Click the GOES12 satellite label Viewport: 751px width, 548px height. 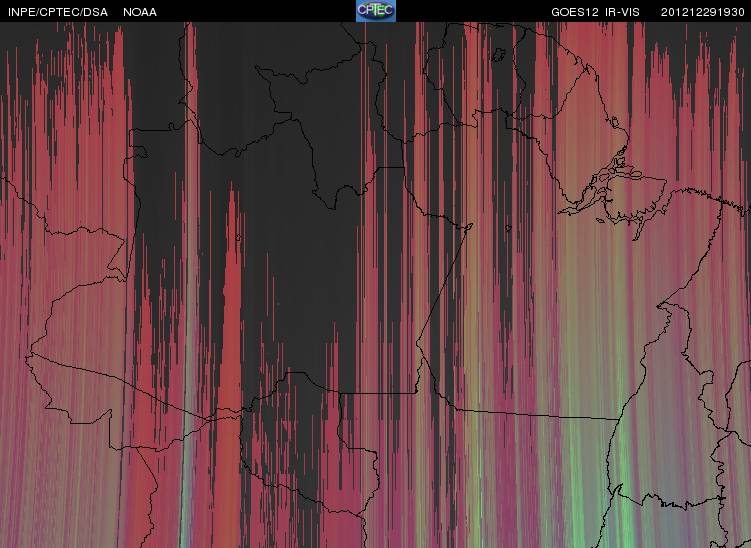575,12
